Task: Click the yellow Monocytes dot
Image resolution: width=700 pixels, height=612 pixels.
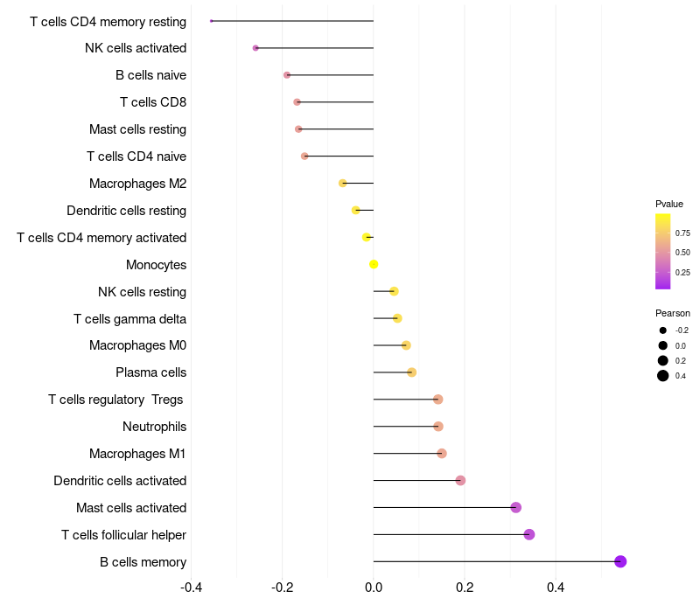Action: tap(374, 264)
